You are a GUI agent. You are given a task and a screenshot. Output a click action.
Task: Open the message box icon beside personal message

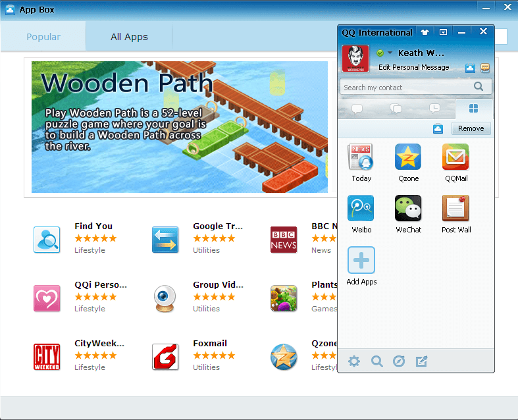485,68
